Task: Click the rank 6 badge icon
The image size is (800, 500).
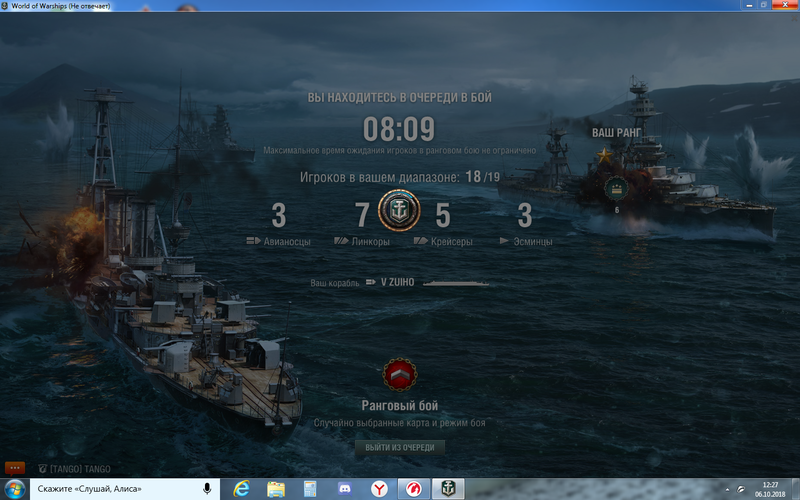Action: tap(616, 188)
